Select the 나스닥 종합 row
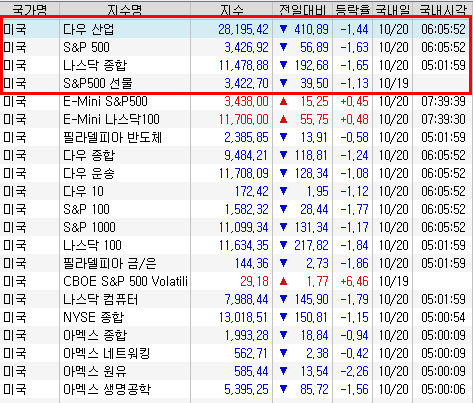Image resolution: width=473 pixels, height=403 pixels. click(236, 65)
